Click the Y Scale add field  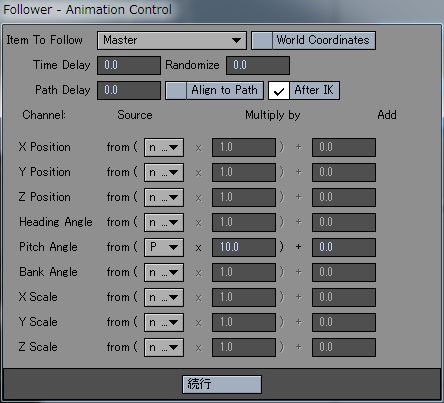[344, 322]
